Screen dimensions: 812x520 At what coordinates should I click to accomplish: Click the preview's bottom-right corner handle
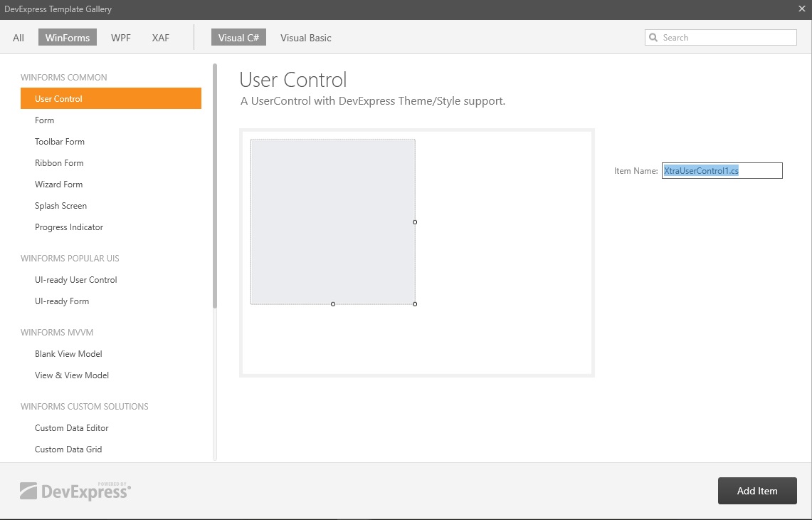point(415,304)
